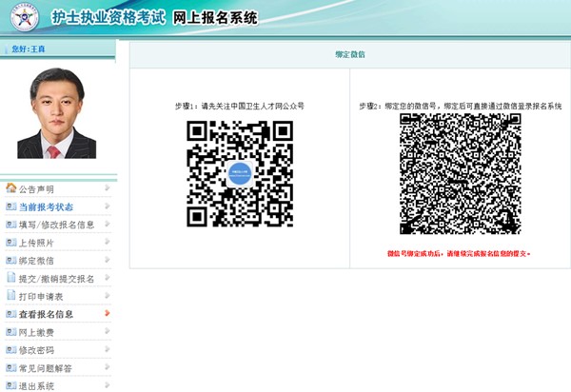Viewport: 571px width, 392px height.
Task: Click the house icon beside 公告声明
Action: (x=10, y=187)
